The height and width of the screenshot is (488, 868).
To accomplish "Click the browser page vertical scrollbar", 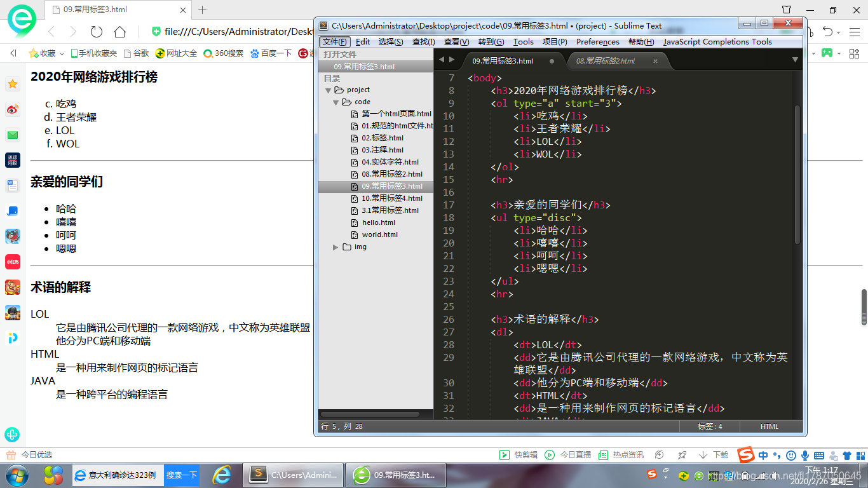I will click(864, 307).
